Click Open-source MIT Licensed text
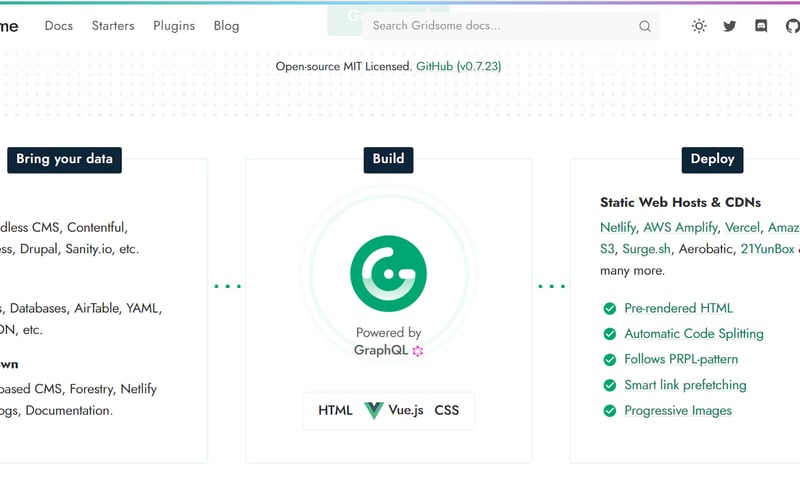 (x=343, y=66)
